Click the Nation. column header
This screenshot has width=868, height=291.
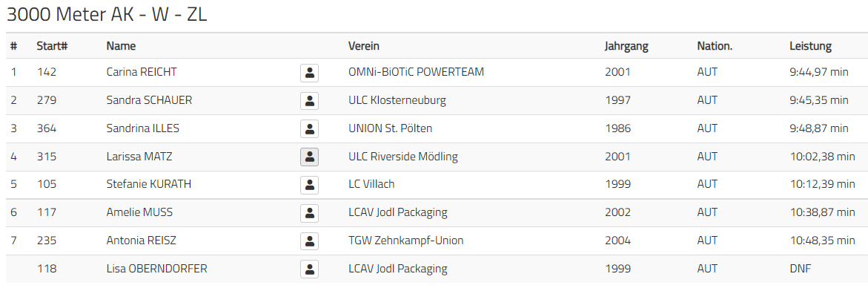click(715, 46)
